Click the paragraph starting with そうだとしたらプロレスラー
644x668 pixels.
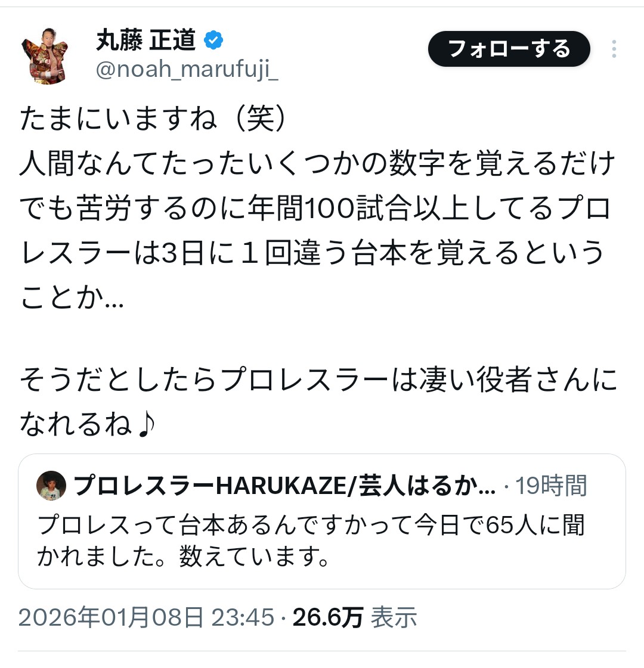pos(318,402)
